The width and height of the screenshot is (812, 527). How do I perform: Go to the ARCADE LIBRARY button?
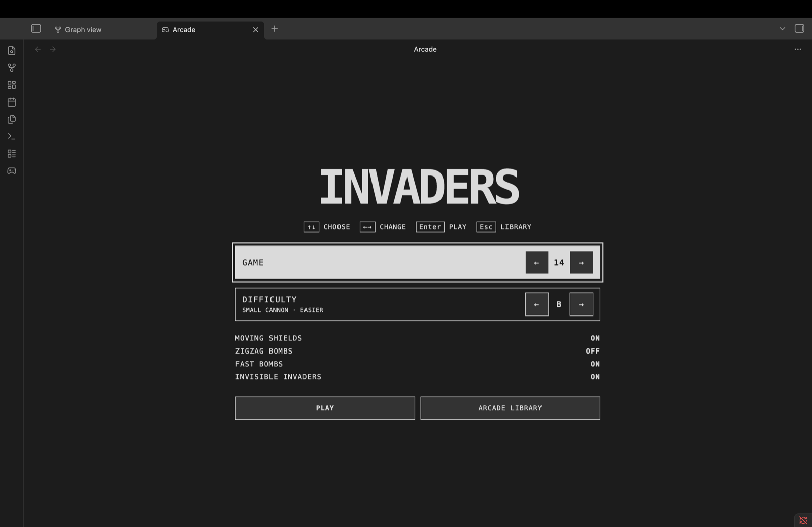[x=510, y=408]
